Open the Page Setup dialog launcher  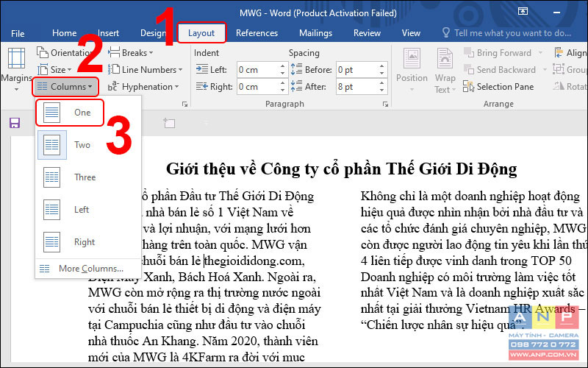tap(184, 105)
